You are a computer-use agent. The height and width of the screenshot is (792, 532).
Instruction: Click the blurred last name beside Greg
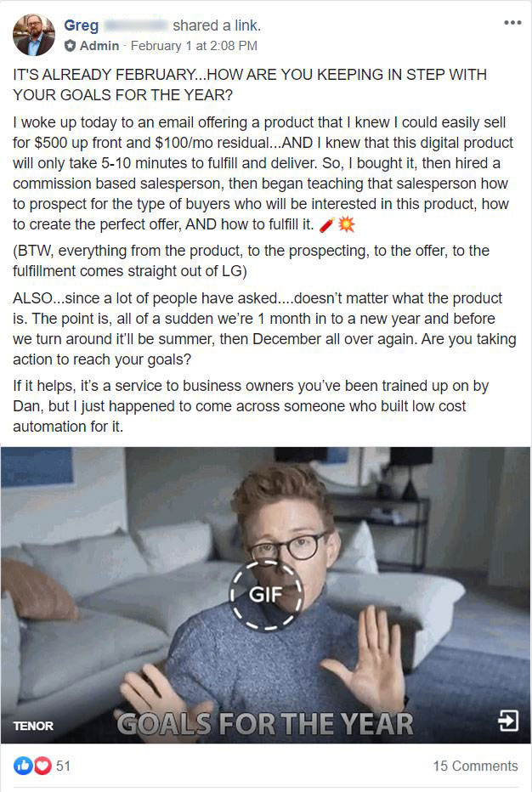[135, 25]
